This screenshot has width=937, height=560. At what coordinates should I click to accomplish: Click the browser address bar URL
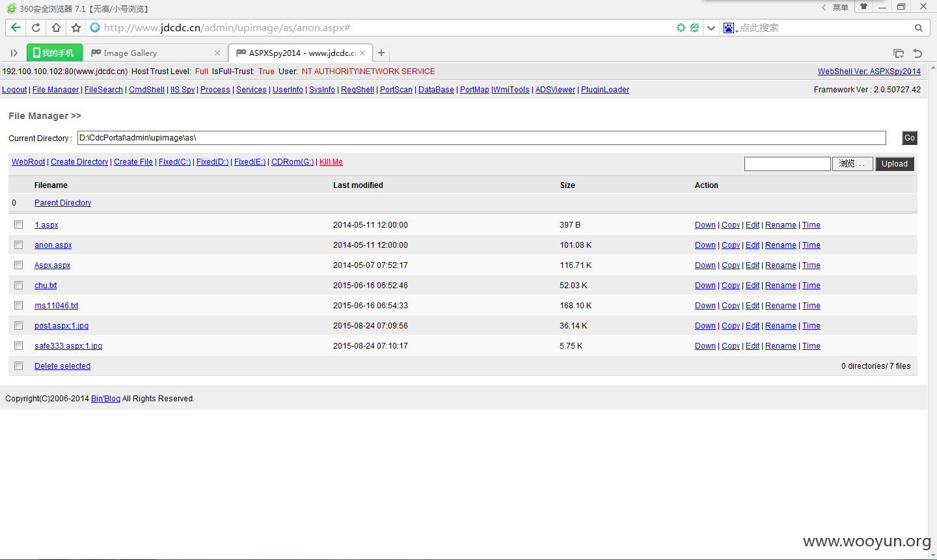click(227, 28)
